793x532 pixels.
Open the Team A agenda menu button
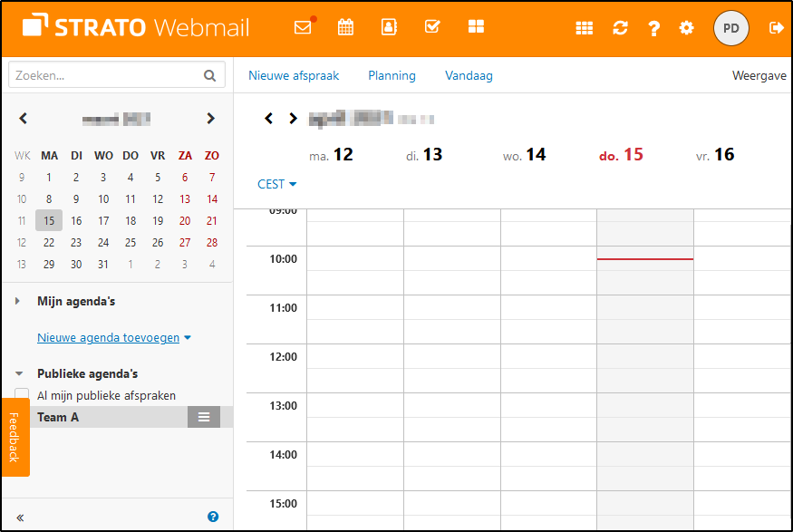click(204, 417)
